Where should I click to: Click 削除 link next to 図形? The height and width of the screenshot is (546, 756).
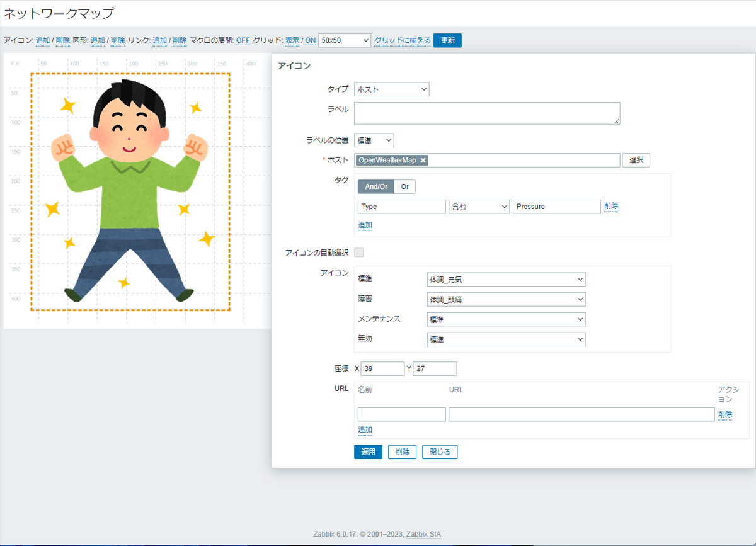(117, 40)
